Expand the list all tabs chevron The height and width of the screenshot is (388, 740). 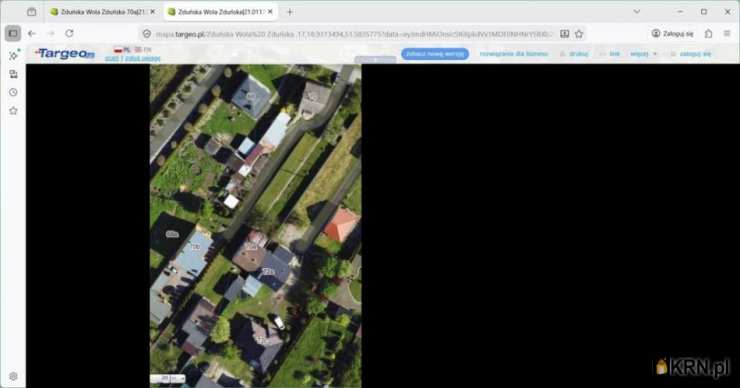click(637, 12)
